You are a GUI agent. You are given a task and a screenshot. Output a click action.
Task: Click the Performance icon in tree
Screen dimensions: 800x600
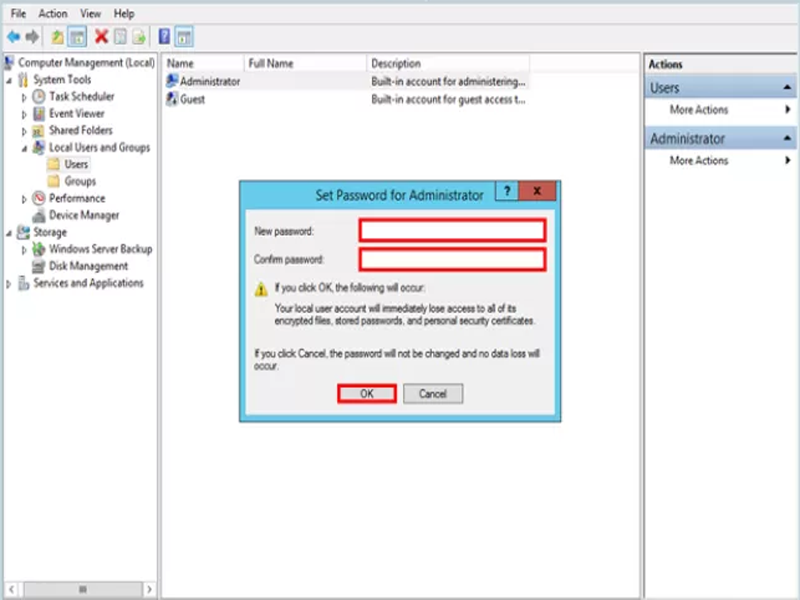39,198
